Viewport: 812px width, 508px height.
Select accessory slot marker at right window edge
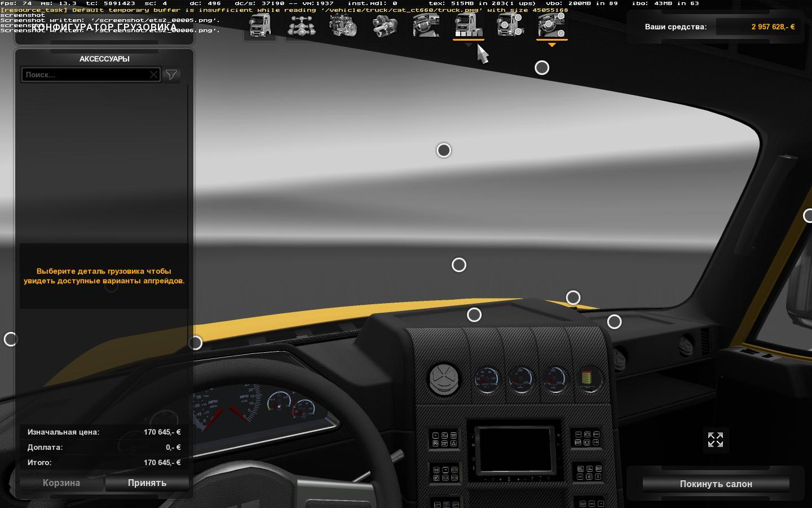click(x=808, y=216)
